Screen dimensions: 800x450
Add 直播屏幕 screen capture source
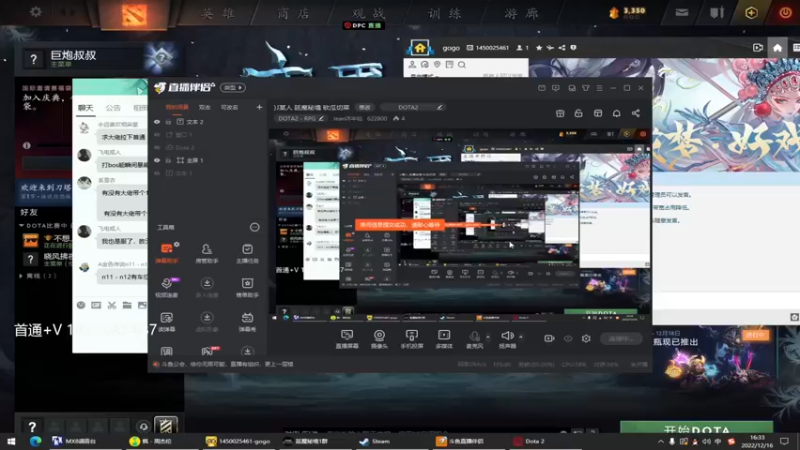[347, 339]
